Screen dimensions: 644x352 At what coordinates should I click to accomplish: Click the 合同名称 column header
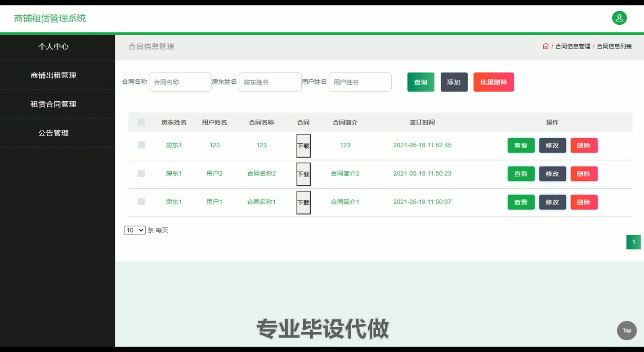coord(262,122)
